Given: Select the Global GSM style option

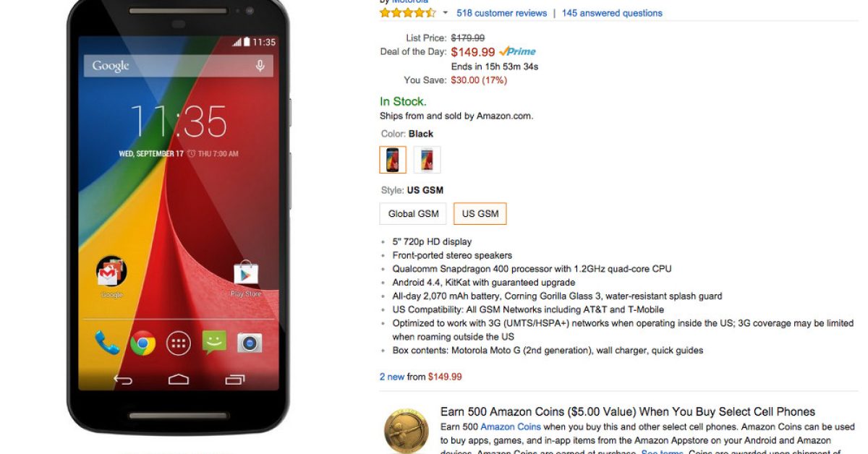Looking at the screenshot, I should click(413, 214).
